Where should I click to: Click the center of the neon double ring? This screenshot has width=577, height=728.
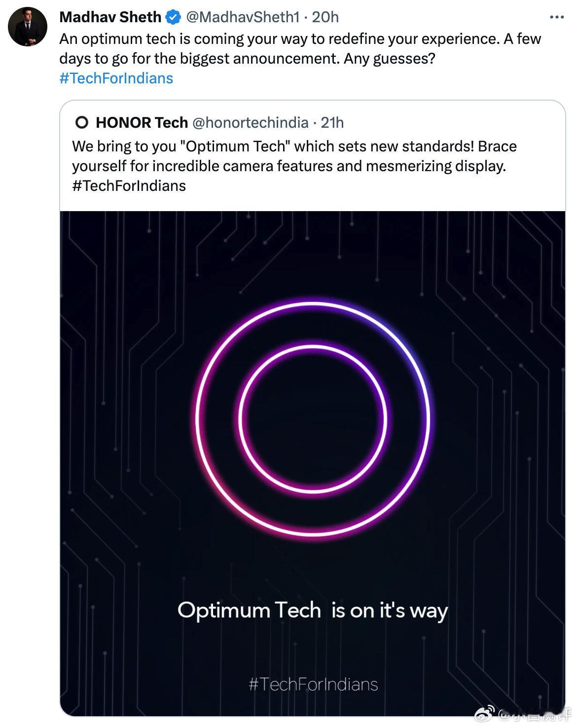313,419
